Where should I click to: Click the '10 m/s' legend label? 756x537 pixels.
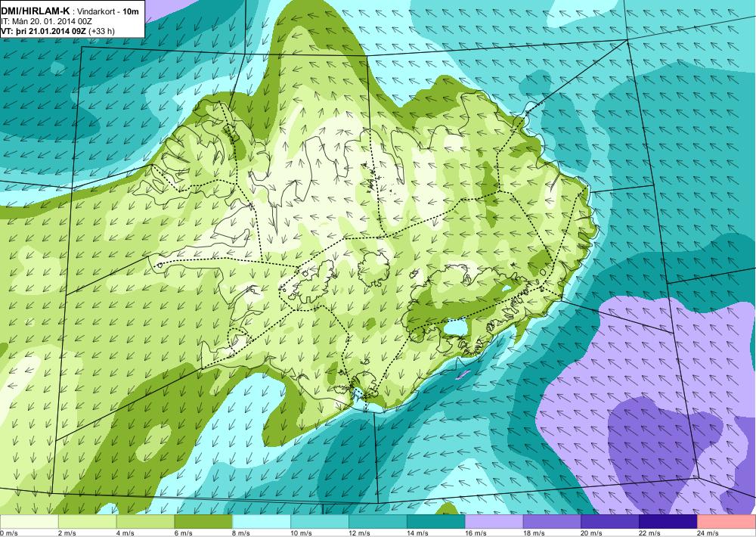pos(302,533)
